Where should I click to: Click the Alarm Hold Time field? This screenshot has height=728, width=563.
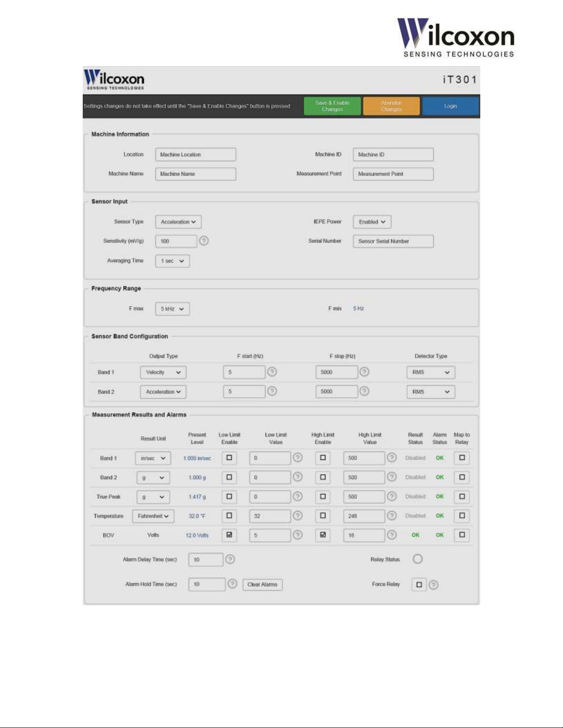click(x=207, y=584)
